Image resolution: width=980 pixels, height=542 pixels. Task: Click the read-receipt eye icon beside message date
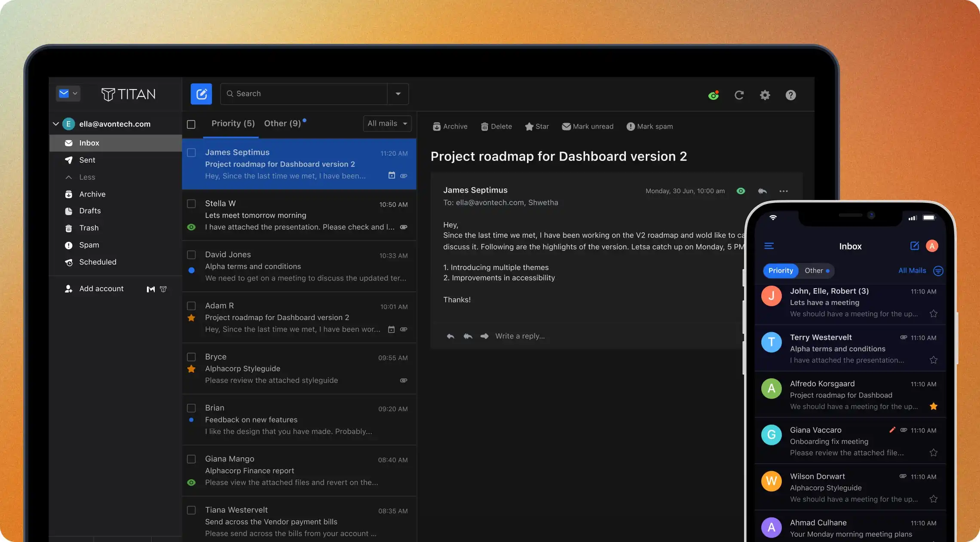coord(741,191)
